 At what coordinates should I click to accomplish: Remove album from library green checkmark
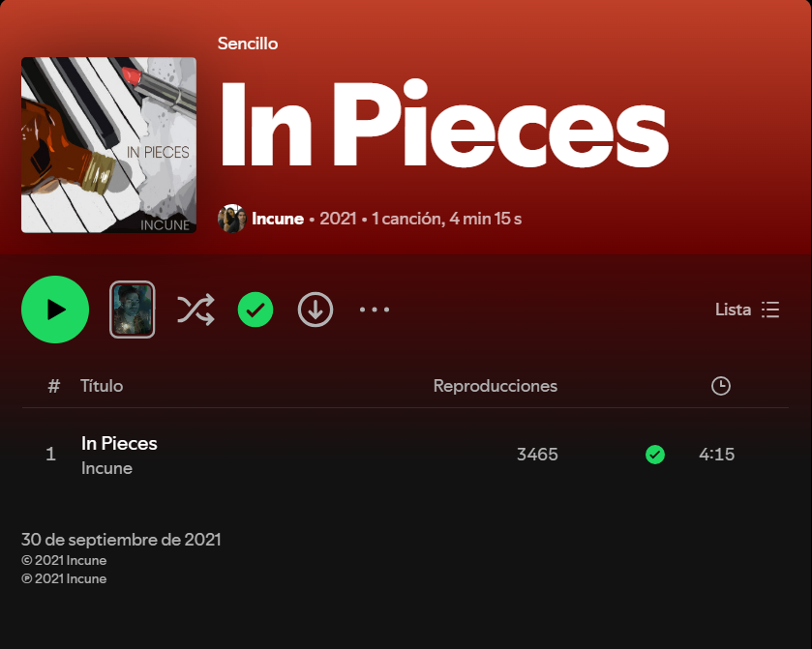point(256,310)
